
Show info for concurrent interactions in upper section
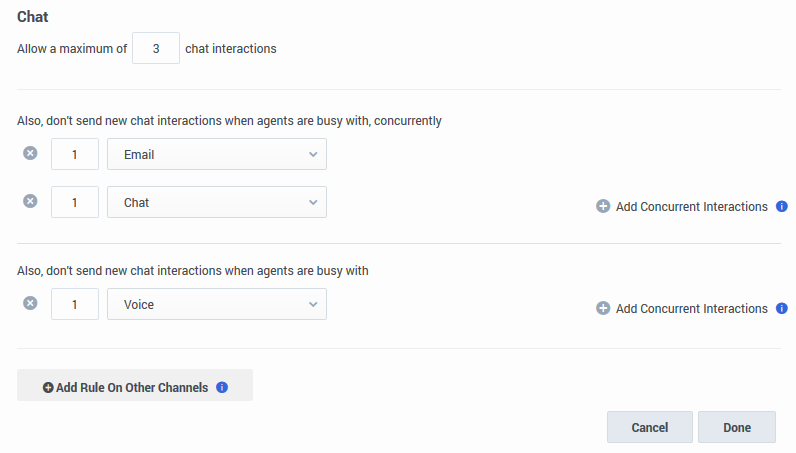(782, 207)
